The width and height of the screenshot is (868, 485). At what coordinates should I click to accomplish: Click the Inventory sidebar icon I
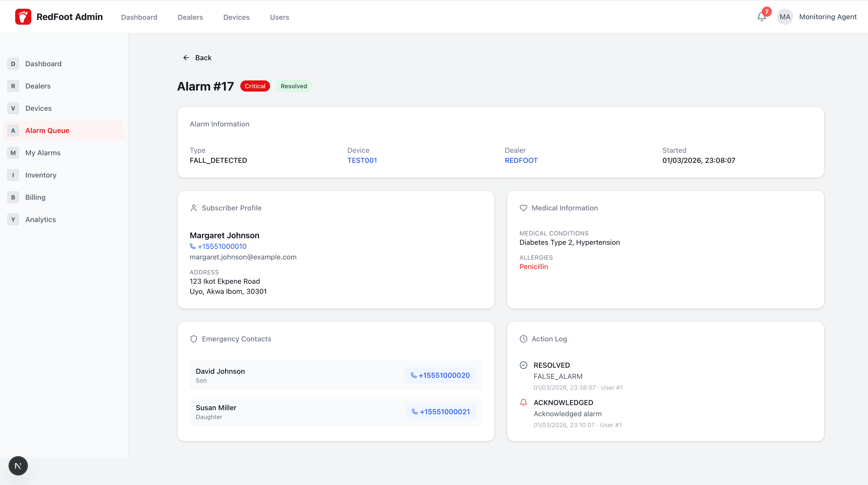pyautogui.click(x=13, y=175)
